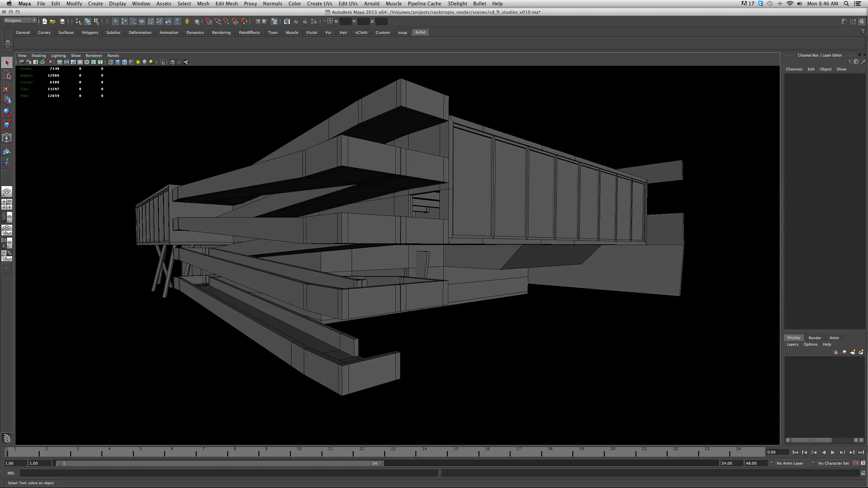Open the No Anim Layer dropdown arrow
The image size is (868, 488).
pos(772,463)
